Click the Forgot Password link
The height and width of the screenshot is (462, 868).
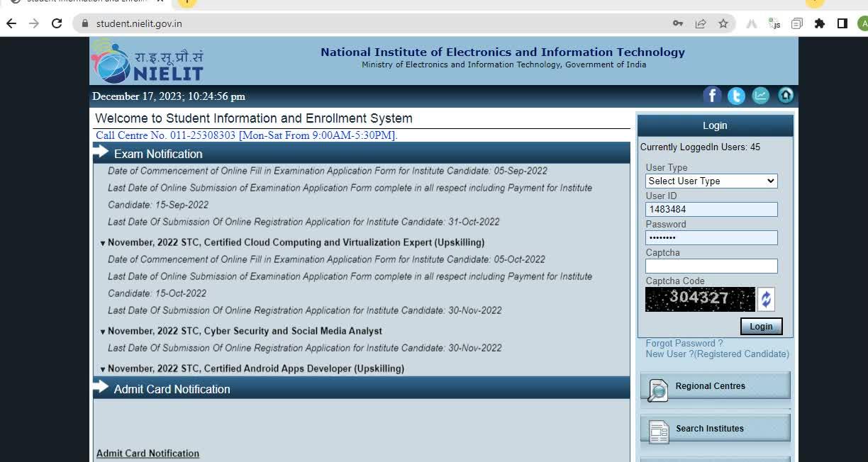coord(684,343)
